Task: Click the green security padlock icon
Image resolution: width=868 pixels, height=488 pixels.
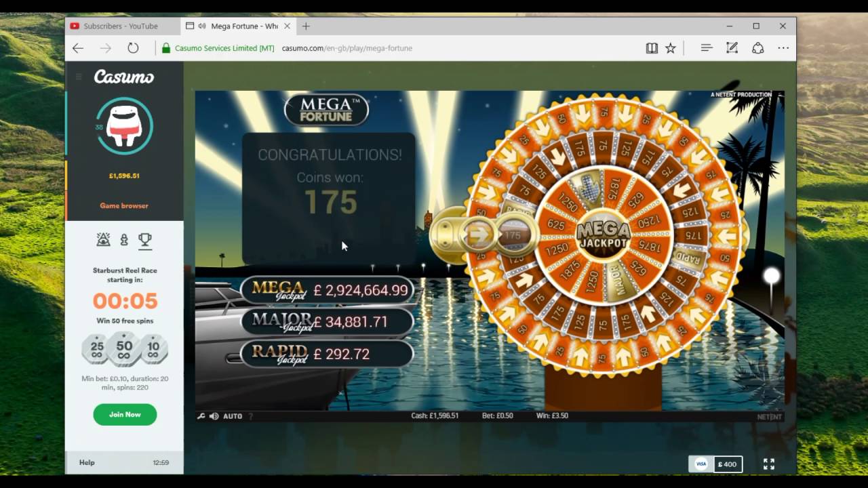Action: coord(166,48)
